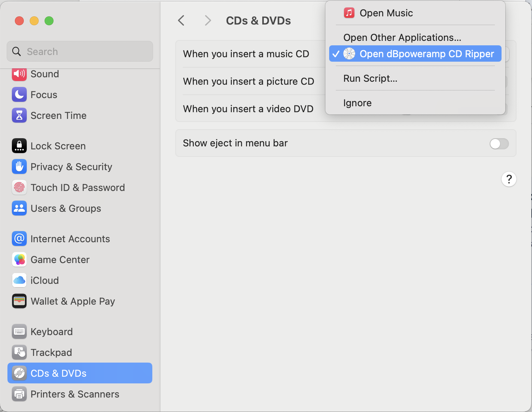The width and height of the screenshot is (532, 412).
Task: Select the Wallet & Apple Pay icon
Action: click(x=19, y=301)
